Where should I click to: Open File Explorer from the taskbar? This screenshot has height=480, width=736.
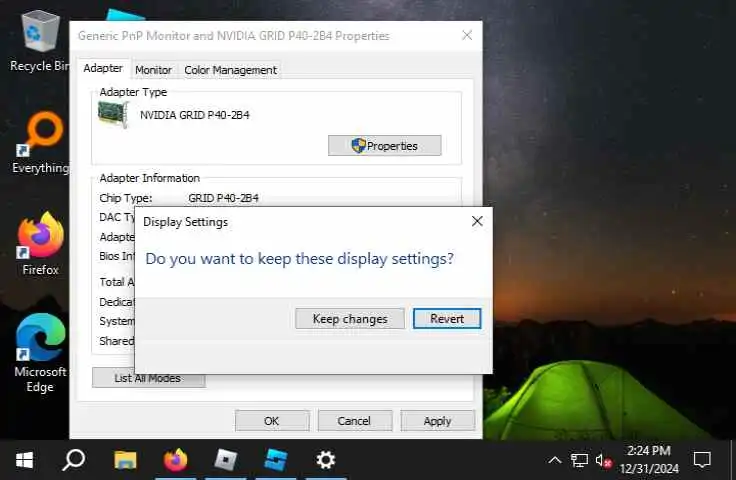click(125, 460)
